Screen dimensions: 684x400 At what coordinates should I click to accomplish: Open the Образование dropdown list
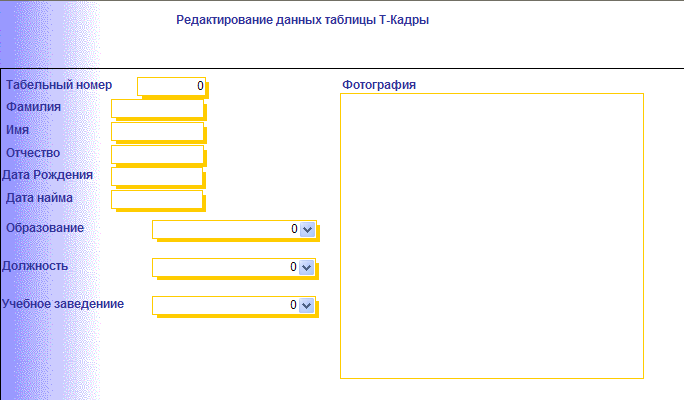click(x=307, y=229)
